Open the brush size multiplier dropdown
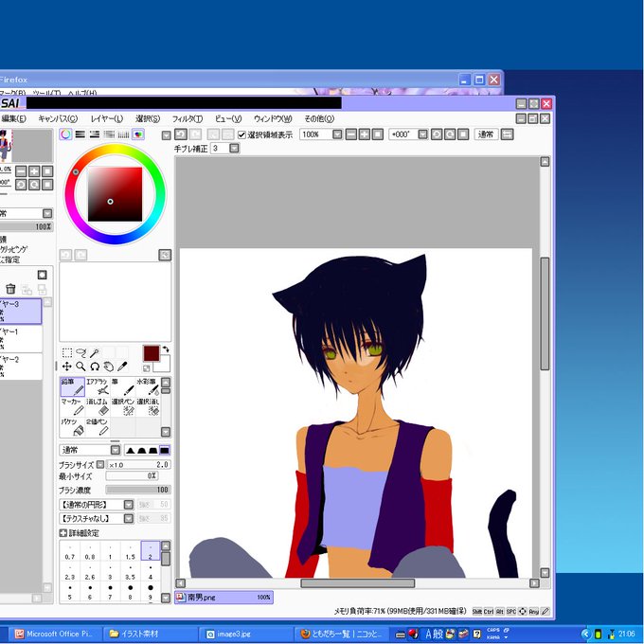644x644 pixels. tap(100, 464)
